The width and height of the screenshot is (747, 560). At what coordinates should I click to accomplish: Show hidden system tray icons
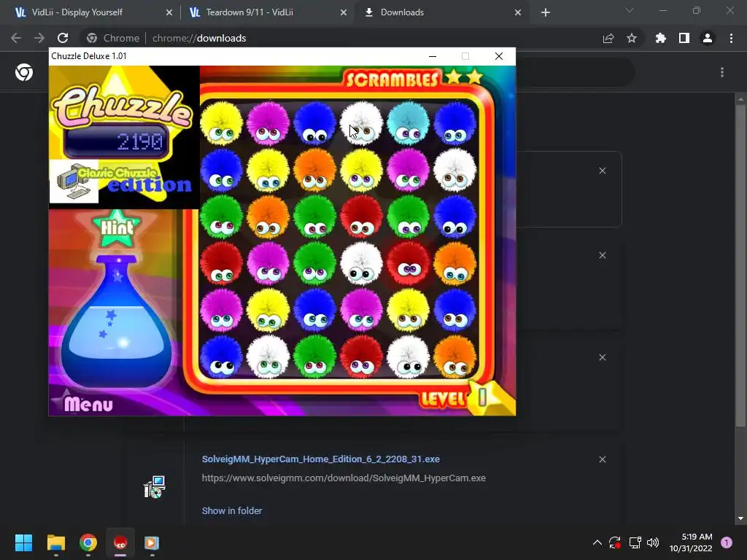point(597,542)
